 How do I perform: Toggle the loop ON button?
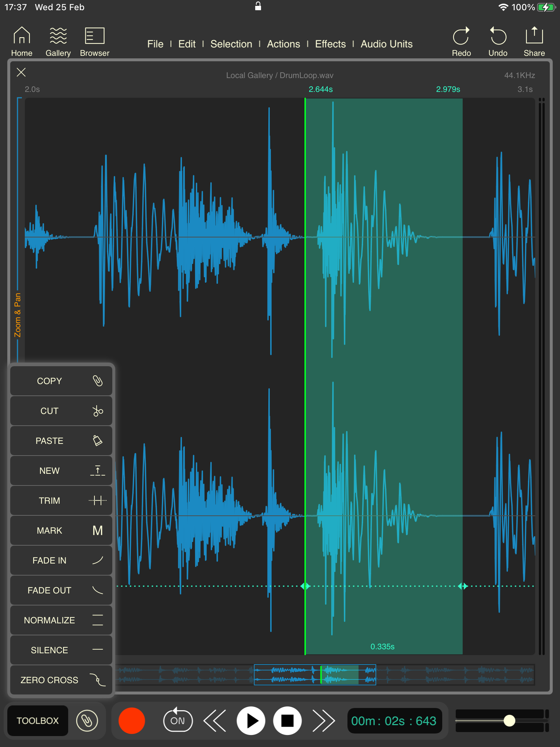tap(178, 720)
